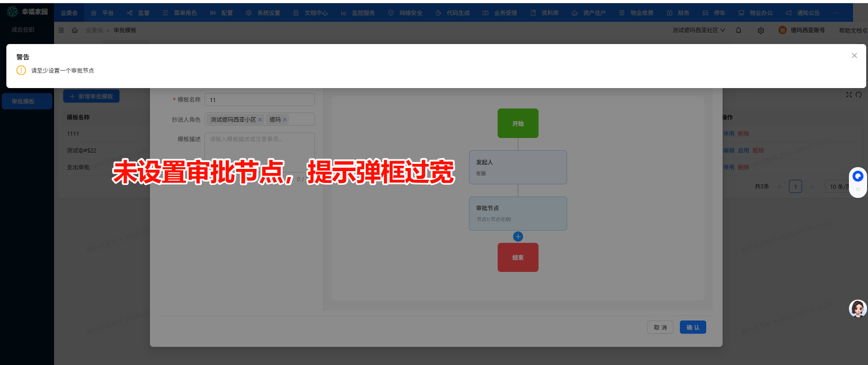Open the 平台 top menu

(x=102, y=13)
